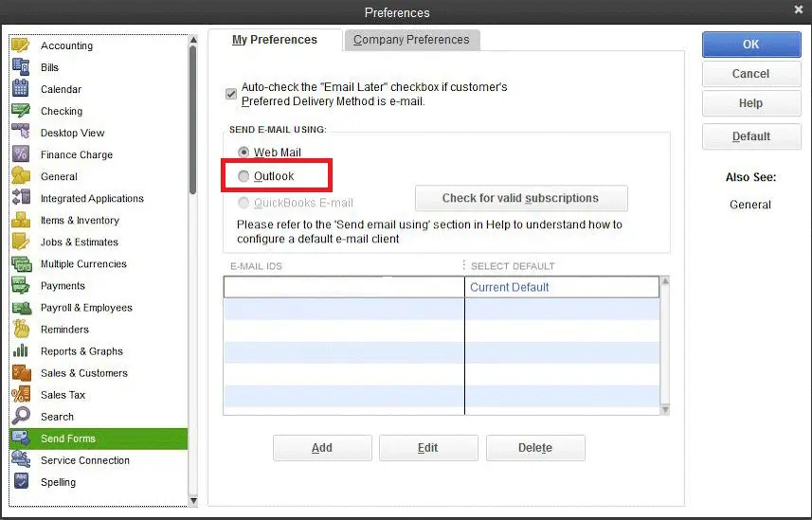812x520 pixels.
Task: Click the Accounting icon in the sidebar
Action: click(x=21, y=45)
